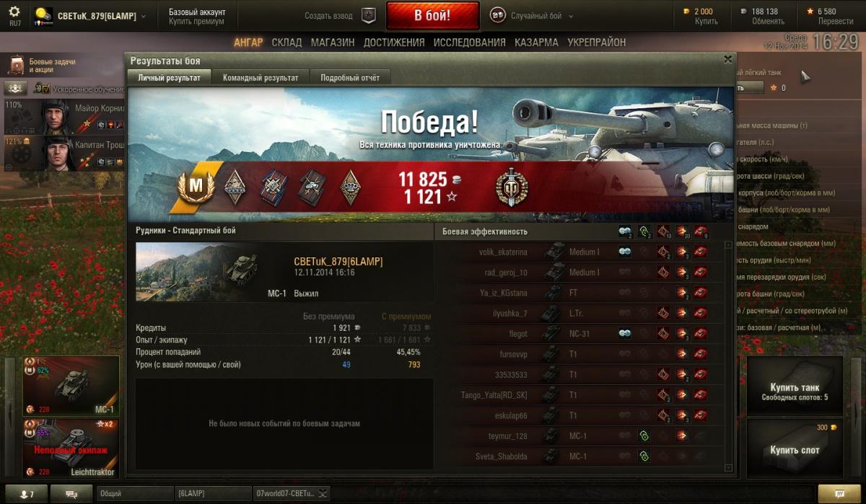This screenshot has height=504, width=866.
Task: Open the Random battle mode dropdown
Action: pos(532,15)
